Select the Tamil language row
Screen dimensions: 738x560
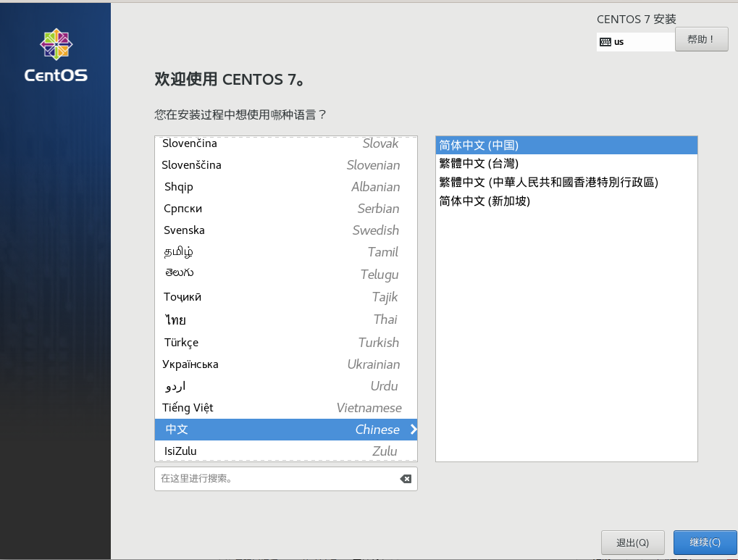285,252
